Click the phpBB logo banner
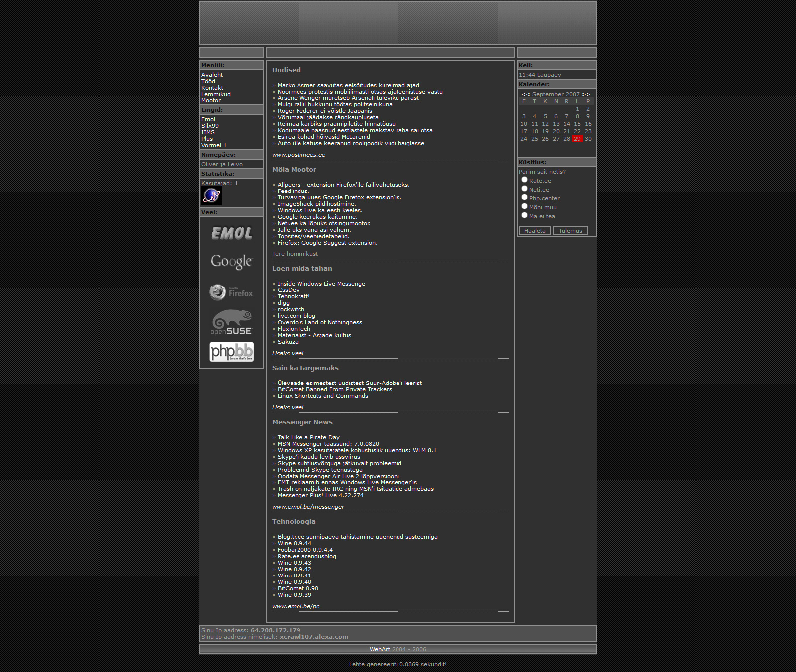Viewport: 796px width, 672px height. tap(231, 352)
